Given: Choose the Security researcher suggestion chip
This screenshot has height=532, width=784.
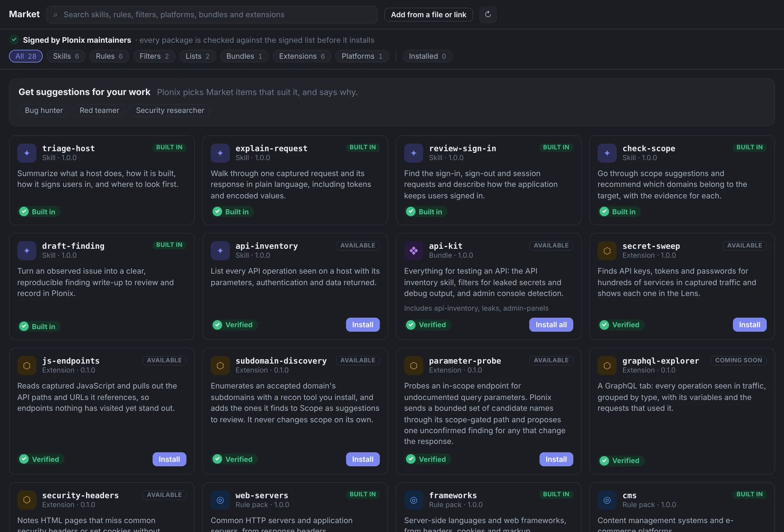Looking at the screenshot, I should (x=170, y=111).
